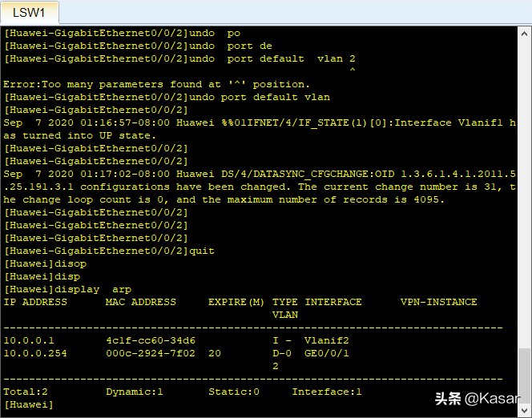Click the 'EXPIRE(M)' column header

(x=236, y=302)
